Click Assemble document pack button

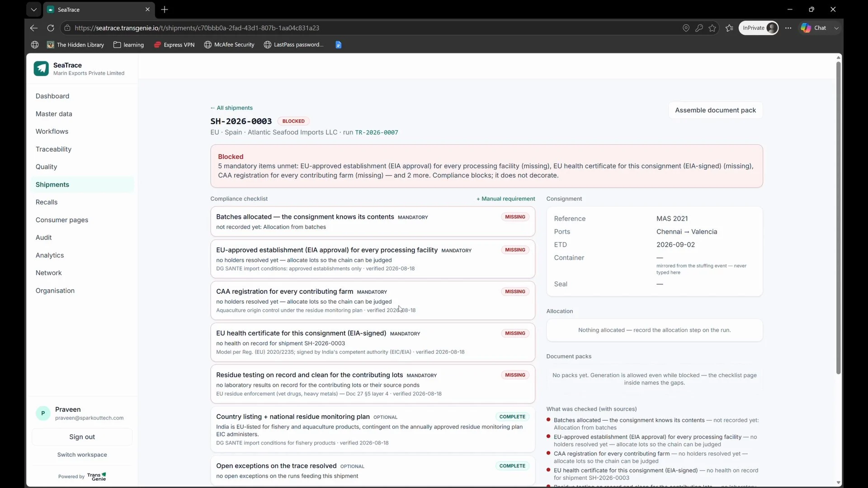715,110
